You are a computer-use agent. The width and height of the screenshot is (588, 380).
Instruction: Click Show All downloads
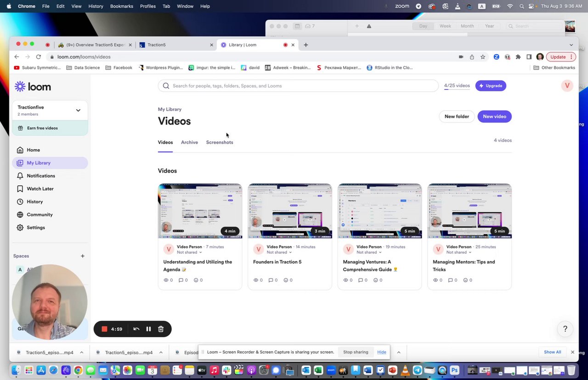tap(552, 352)
